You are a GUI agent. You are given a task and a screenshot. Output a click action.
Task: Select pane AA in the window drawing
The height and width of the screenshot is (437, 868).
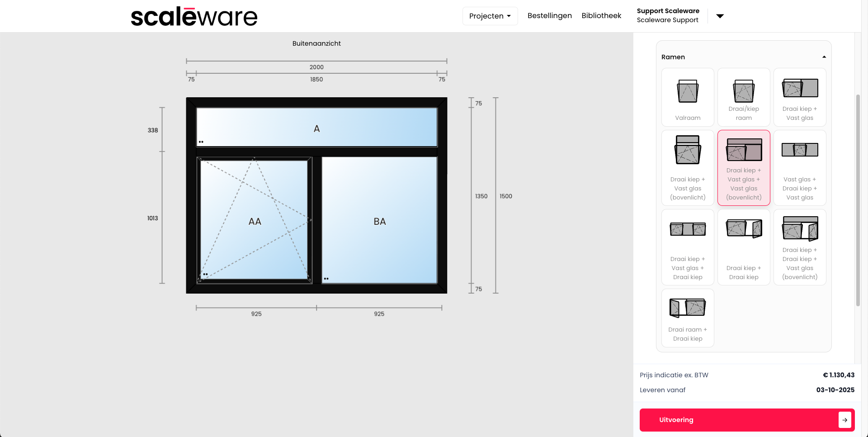click(255, 220)
